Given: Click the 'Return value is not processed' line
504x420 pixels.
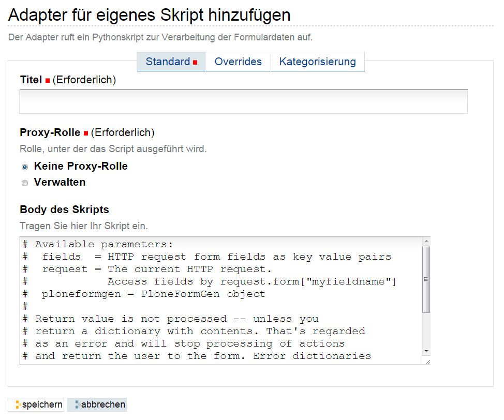Looking at the screenshot, I should pos(171,319).
